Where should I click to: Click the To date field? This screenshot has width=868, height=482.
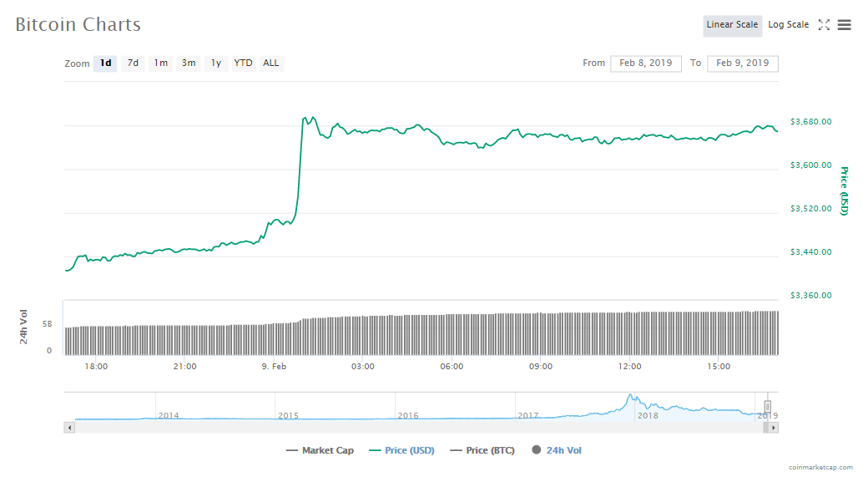point(742,63)
